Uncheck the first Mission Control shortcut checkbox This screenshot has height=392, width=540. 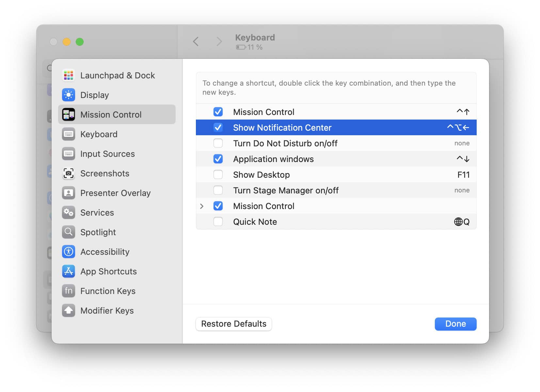(218, 112)
